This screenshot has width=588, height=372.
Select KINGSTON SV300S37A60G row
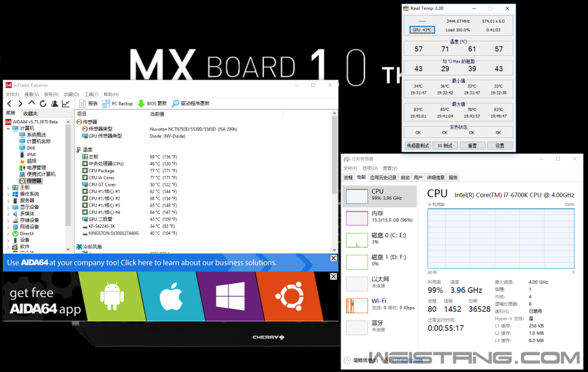(129, 233)
